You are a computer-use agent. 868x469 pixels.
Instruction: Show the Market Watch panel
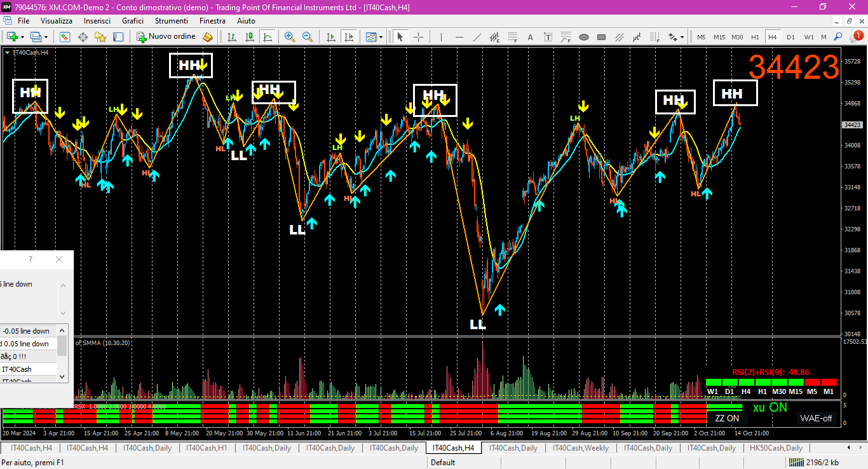pos(65,37)
